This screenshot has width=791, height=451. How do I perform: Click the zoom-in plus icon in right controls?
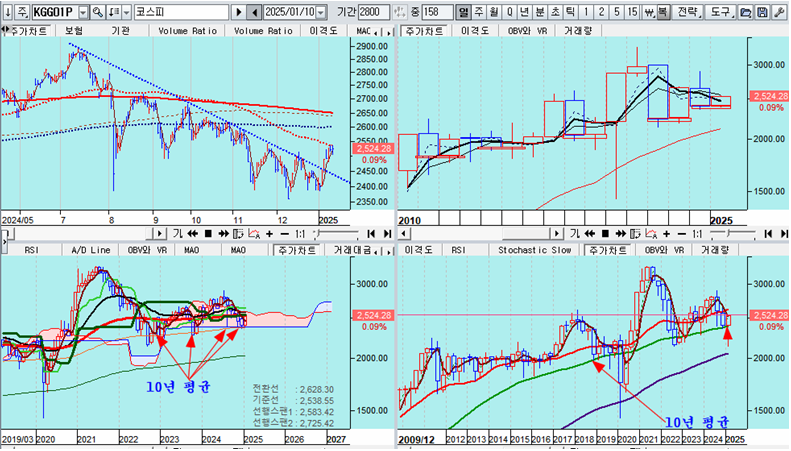pos(666,234)
